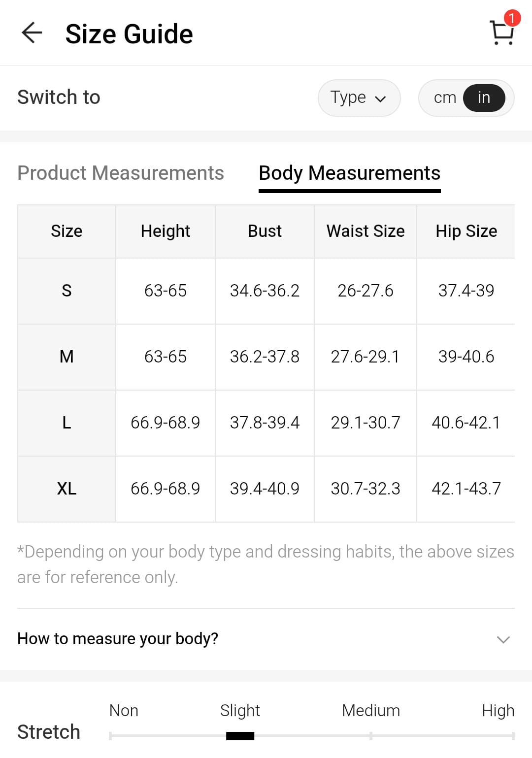Open the Type dropdown
This screenshot has width=532, height=758.
point(359,98)
